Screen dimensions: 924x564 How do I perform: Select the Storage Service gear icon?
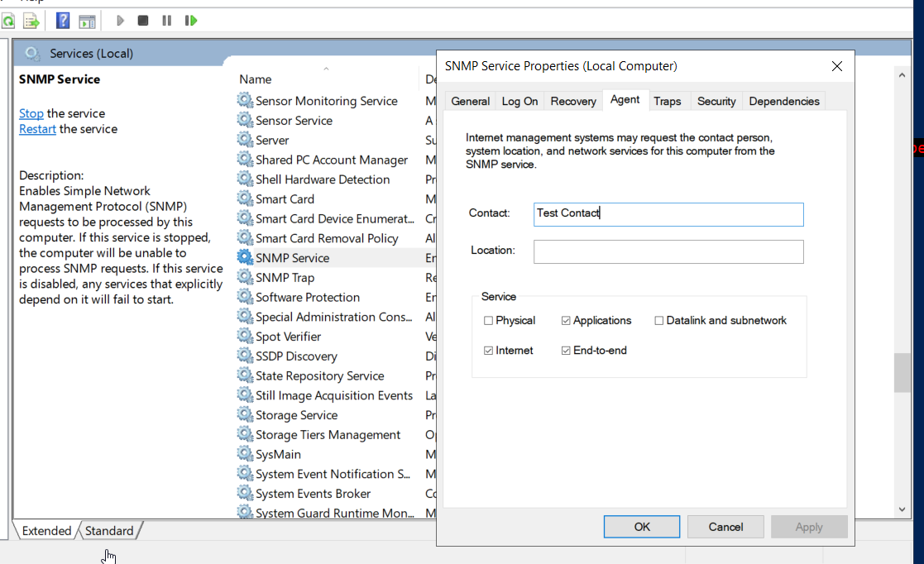[x=245, y=414]
